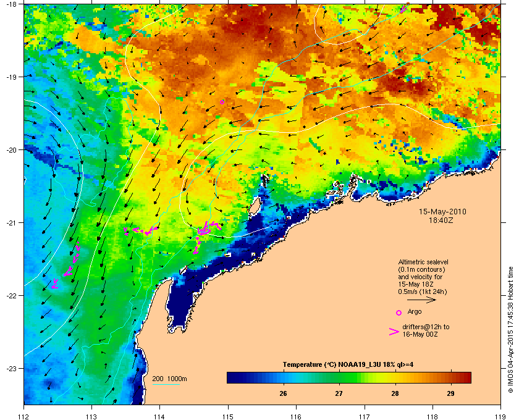Click the "Altimetric sealevel" legend text
The height and width of the screenshot is (420, 519).
pyautogui.click(x=423, y=262)
